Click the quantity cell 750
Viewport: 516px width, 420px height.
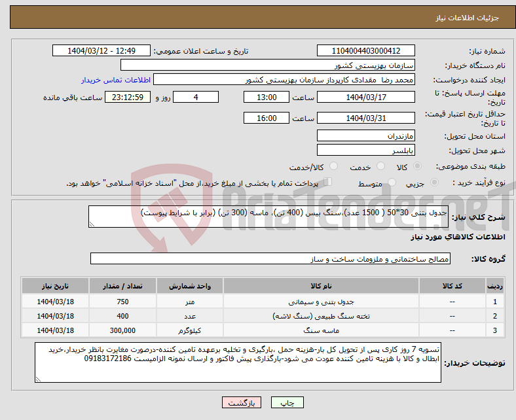click(x=122, y=302)
